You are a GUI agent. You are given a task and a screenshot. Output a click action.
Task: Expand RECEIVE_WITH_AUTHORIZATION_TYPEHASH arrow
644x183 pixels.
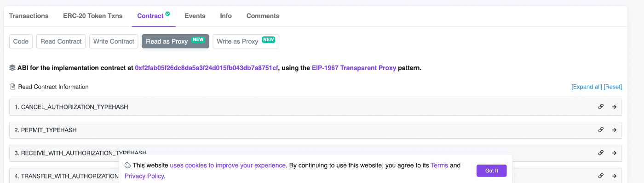click(x=614, y=153)
